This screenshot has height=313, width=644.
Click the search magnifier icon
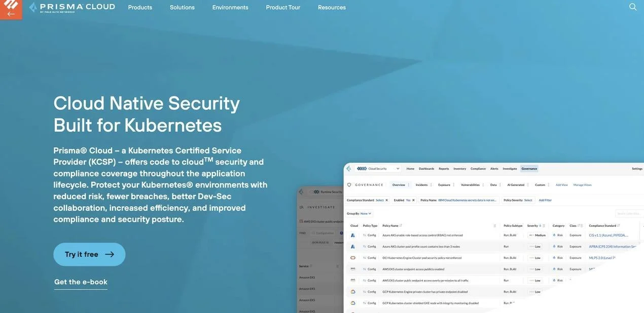pyautogui.click(x=633, y=7)
